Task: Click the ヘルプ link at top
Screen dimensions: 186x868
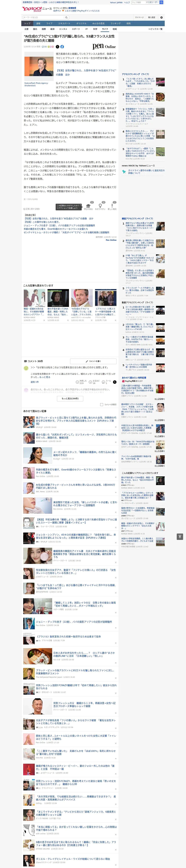Action: [127, 2]
